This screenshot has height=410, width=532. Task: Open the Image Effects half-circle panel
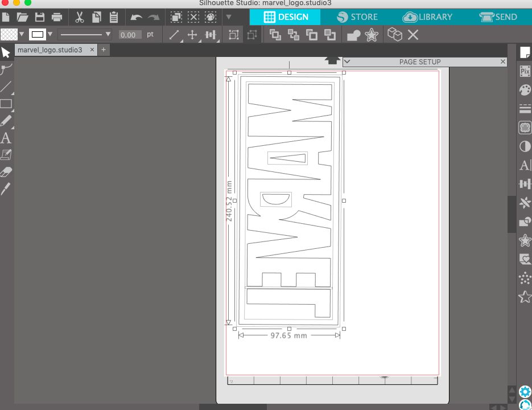point(525,146)
